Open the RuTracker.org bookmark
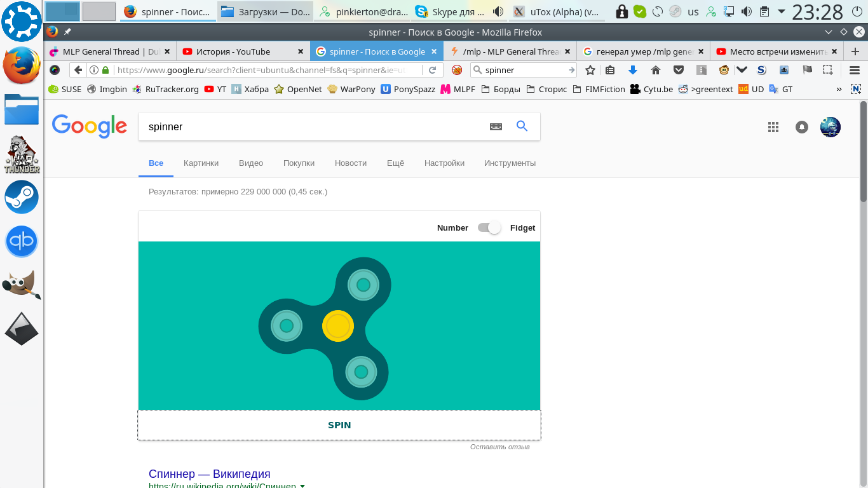 166,89
